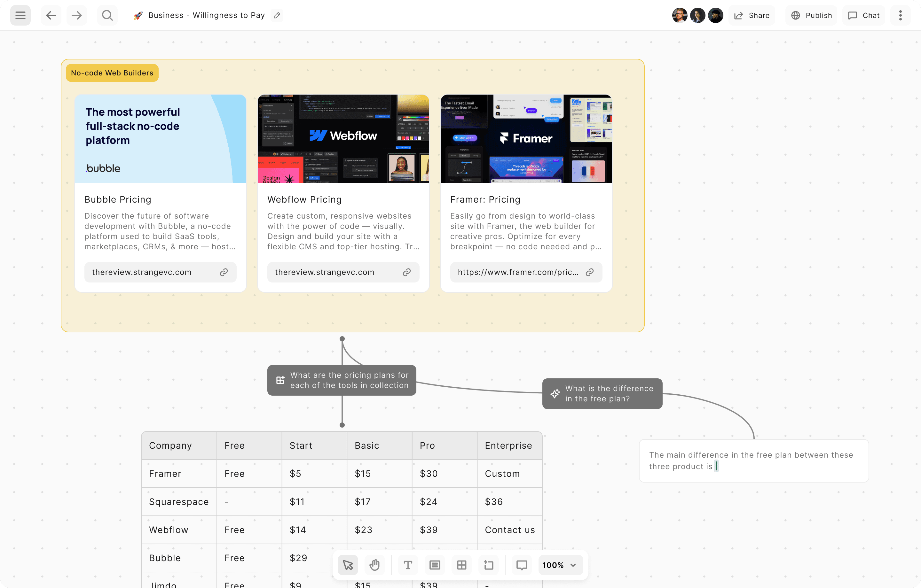
Task: Click the Share button
Action: 752,15
